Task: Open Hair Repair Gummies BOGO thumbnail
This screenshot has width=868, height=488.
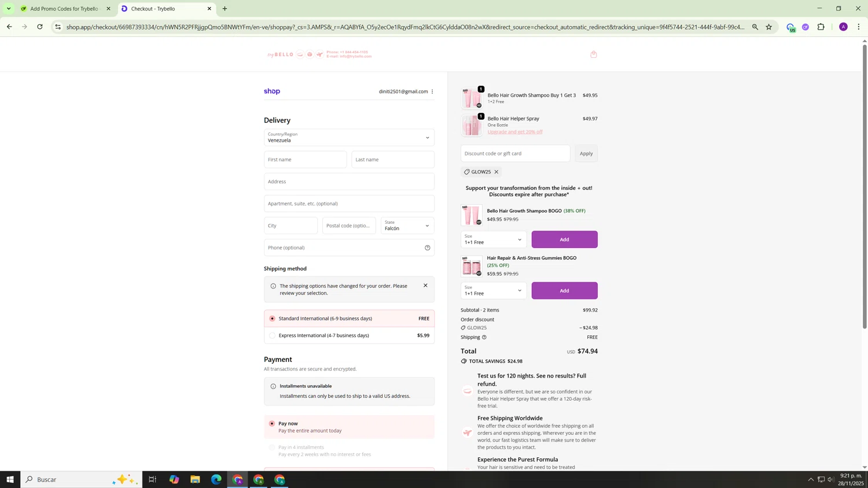Action: point(472,267)
